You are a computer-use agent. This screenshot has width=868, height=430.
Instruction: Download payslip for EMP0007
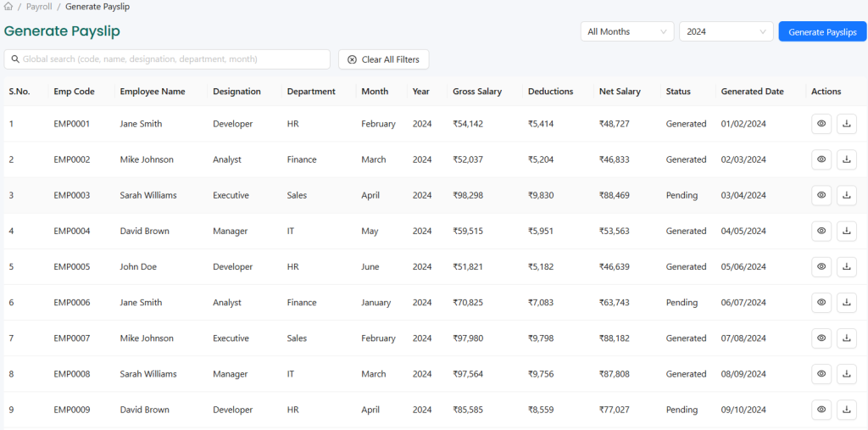pyautogui.click(x=846, y=338)
